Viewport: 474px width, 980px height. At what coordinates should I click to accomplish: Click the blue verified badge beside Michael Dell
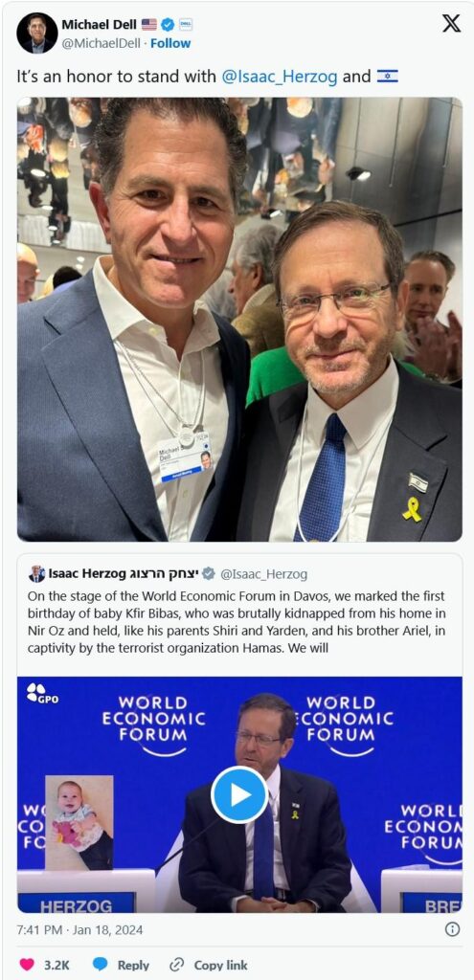[168, 24]
